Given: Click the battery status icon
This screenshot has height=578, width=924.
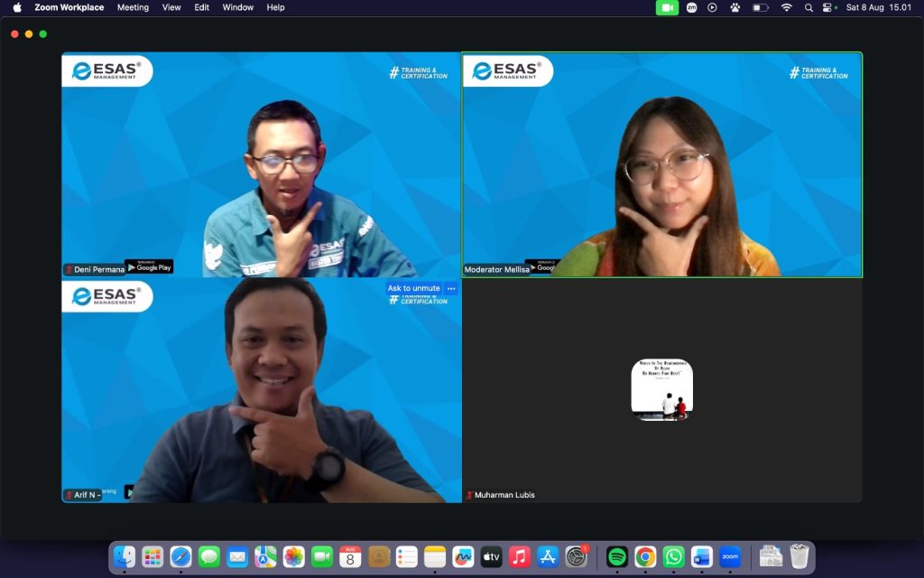Looking at the screenshot, I should [760, 7].
